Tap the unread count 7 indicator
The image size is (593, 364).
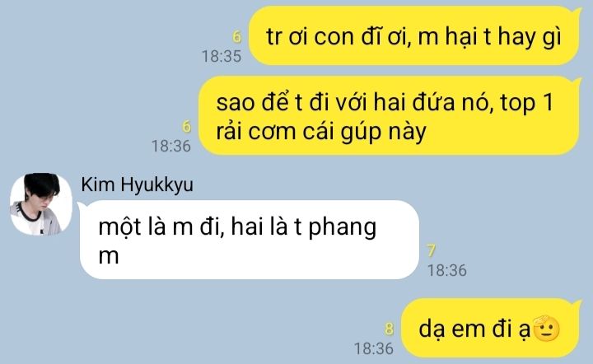tap(431, 250)
